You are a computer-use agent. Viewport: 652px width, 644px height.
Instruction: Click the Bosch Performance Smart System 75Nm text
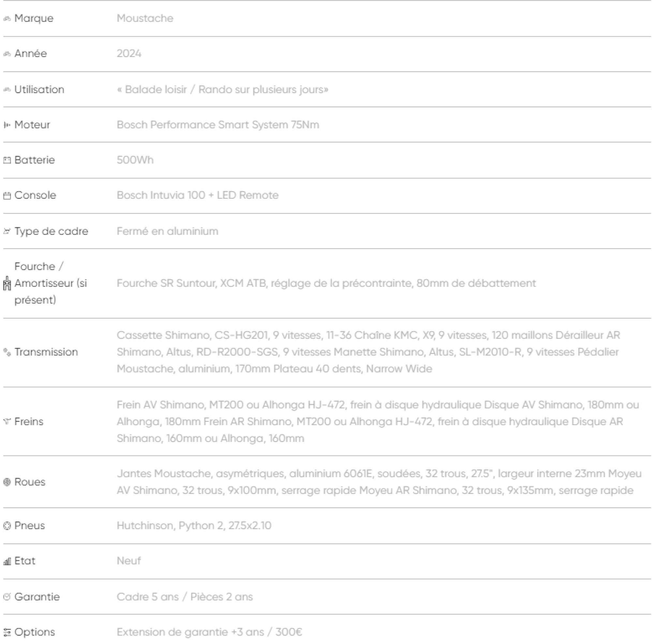click(x=218, y=125)
